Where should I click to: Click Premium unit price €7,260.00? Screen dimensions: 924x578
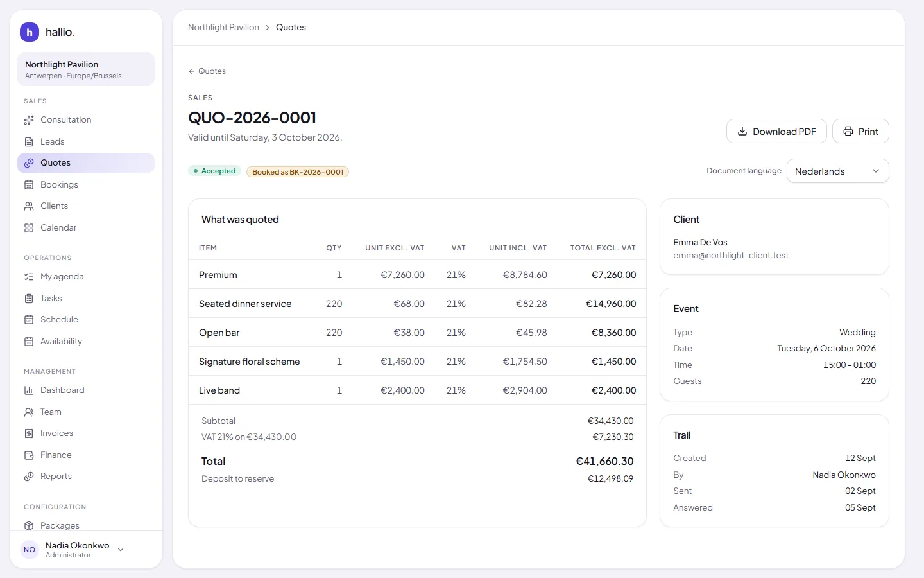click(x=402, y=275)
